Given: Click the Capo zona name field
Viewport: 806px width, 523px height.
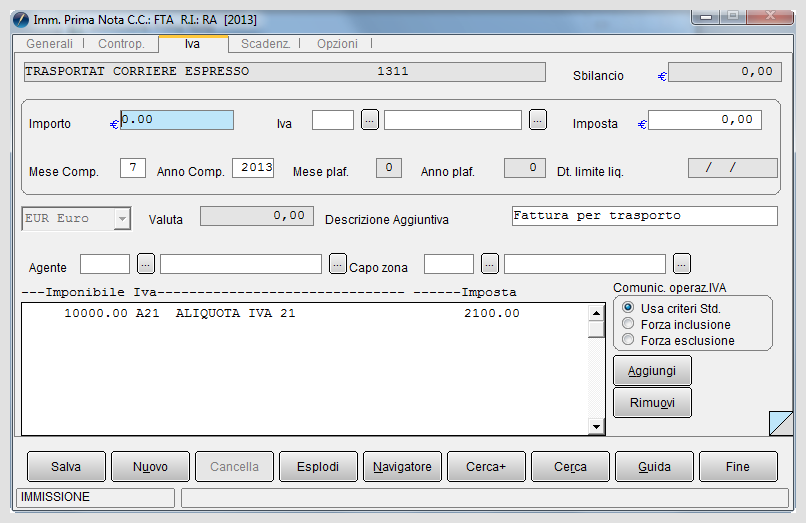Looking at the screenshot, I should 584,264.
